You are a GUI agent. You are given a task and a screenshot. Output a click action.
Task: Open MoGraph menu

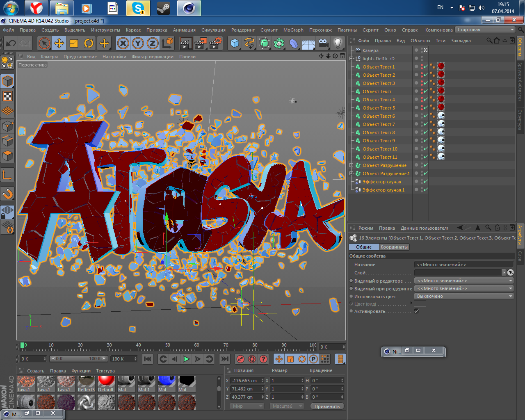point(293,30)
